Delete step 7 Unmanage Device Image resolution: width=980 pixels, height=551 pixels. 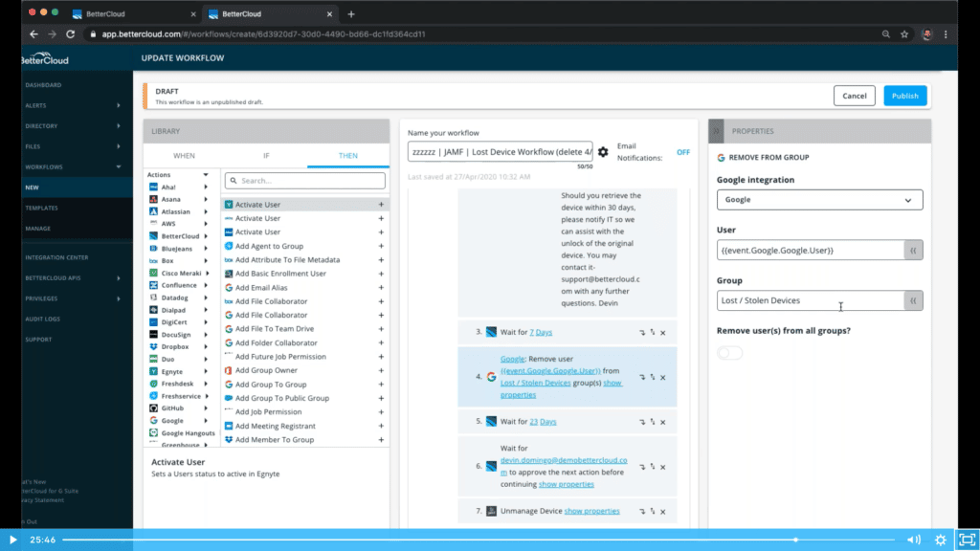click(663, 512)
